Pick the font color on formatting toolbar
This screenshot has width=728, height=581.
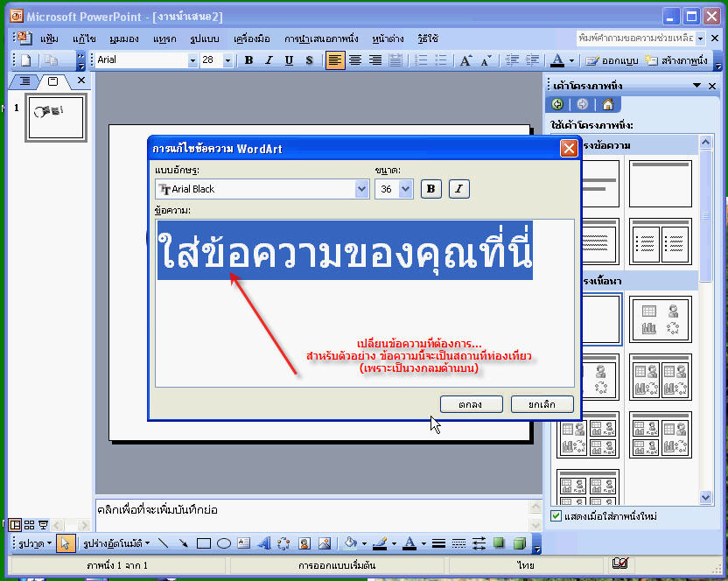pos(557,60)
